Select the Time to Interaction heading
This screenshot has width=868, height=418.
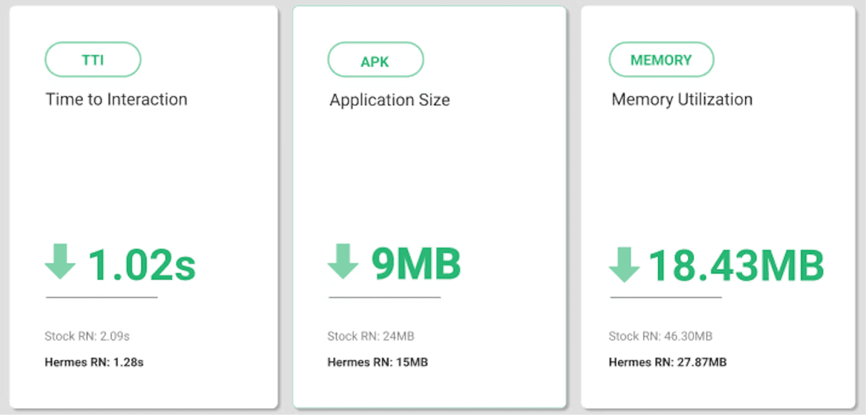click(x=116, y=99)
